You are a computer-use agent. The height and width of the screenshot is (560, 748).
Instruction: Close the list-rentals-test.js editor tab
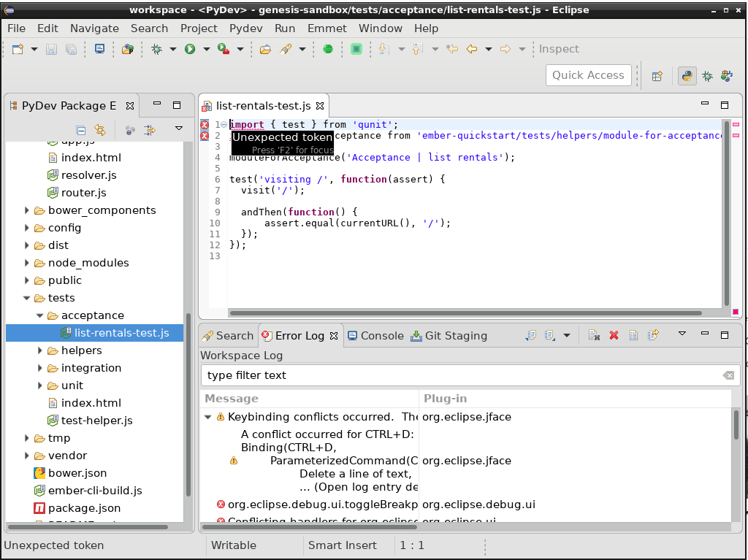pos(320,106)
